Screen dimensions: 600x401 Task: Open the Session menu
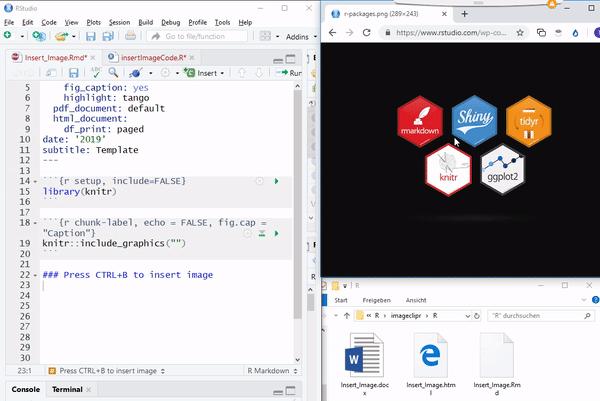coord(119,23)
